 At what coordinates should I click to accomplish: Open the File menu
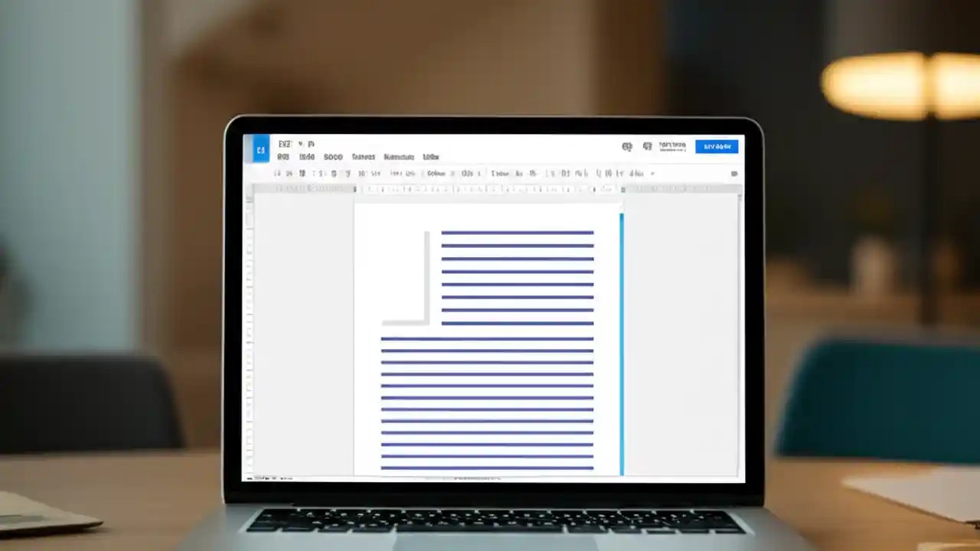click(x=283, y=157)
